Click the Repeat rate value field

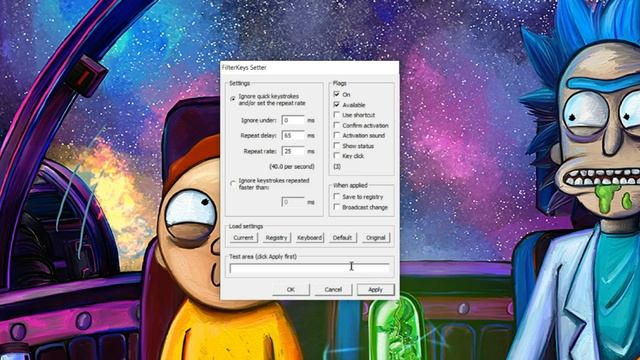[293, 151]
